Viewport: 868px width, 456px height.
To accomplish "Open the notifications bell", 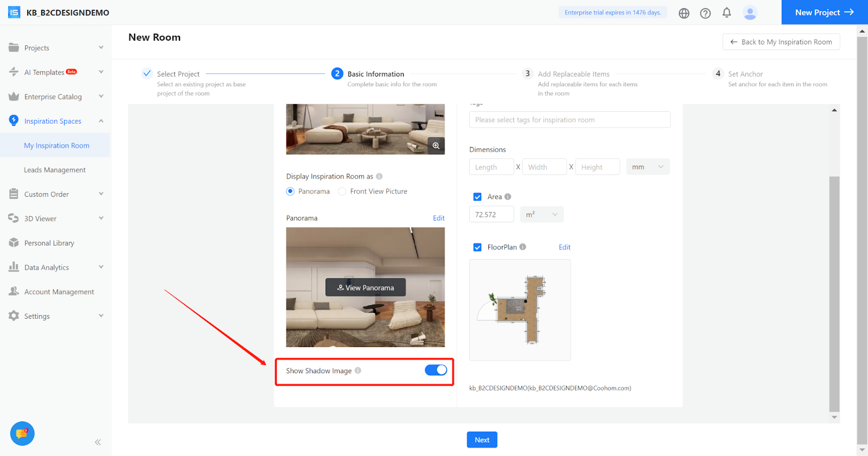I will (x=726, y=12).
